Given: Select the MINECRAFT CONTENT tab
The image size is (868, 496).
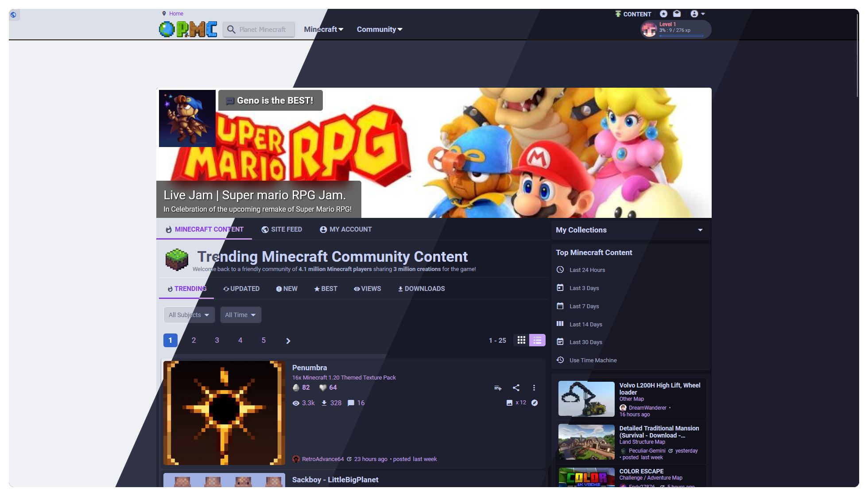Looking at the screenshot, I should pyautogui.click(x=204, y=229).
